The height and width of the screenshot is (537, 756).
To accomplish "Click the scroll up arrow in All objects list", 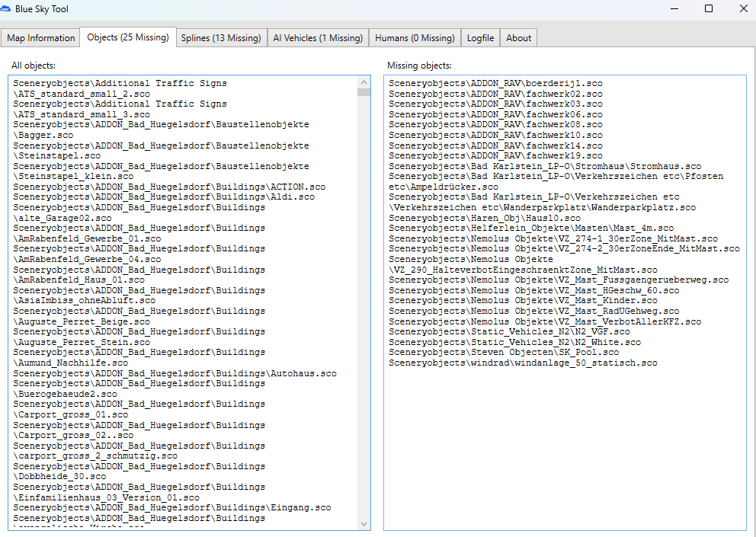I will coord(364,82).
